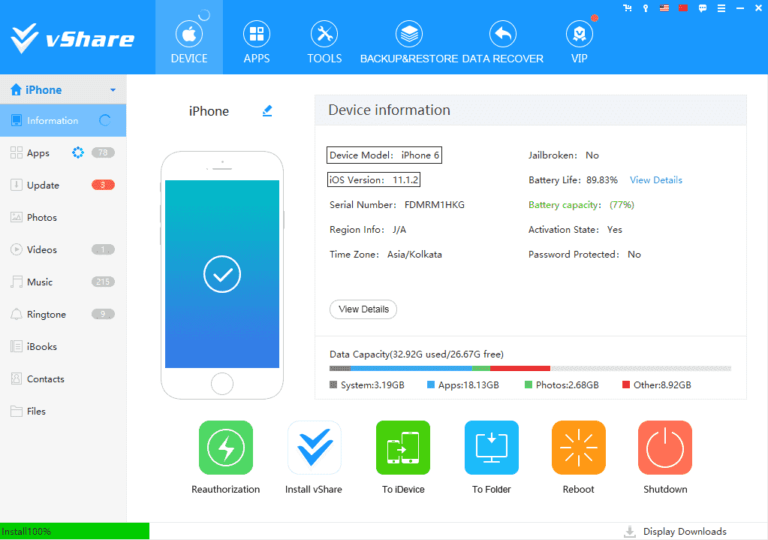Click the Photos:2.68GB legend entry
The image size is (768, 540).
tap(561, 385)
